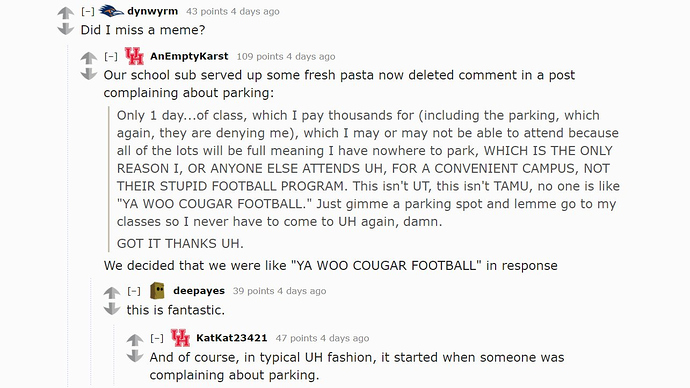This screenshot has height=388, width=690.
Task: Collapse AnEmptyKarst's comment with [–]
Action: point(111,56)
